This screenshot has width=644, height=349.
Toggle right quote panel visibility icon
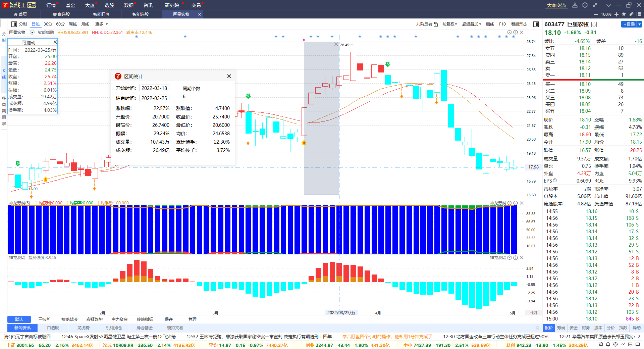(x=536, y=24)
